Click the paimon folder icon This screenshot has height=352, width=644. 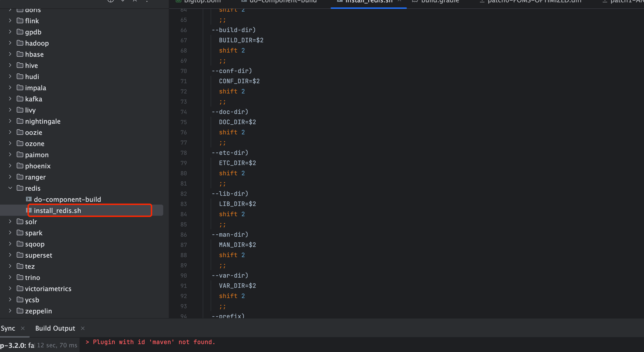pos(20,155)
